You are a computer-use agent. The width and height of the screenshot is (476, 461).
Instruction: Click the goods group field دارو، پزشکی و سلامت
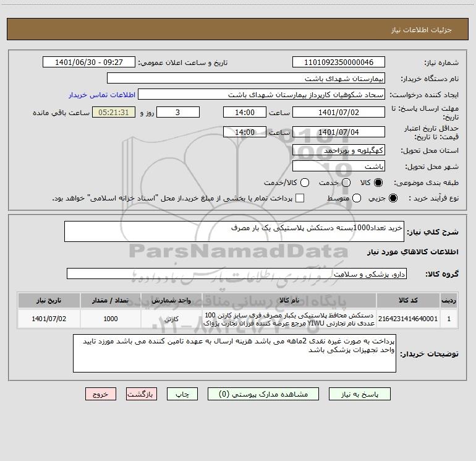click(237, 274)
